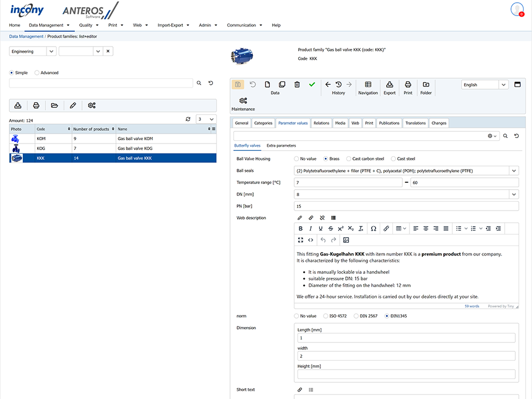Click the green checkmark icon
This screenshot has width=532, height=399.
(312, 84)
